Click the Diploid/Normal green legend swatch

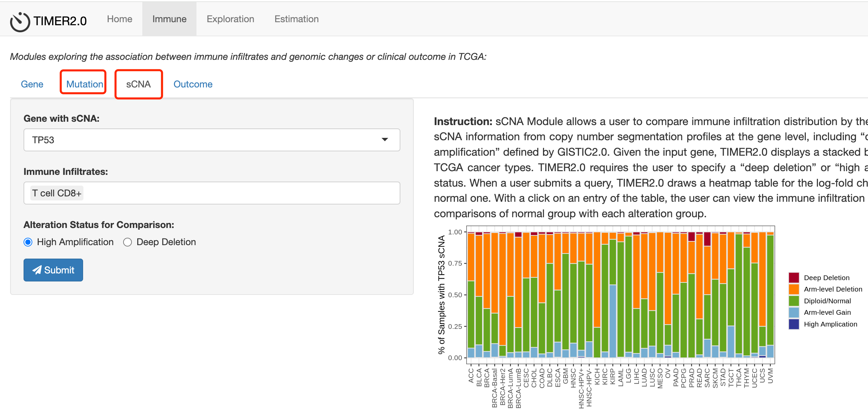[794, 301]
